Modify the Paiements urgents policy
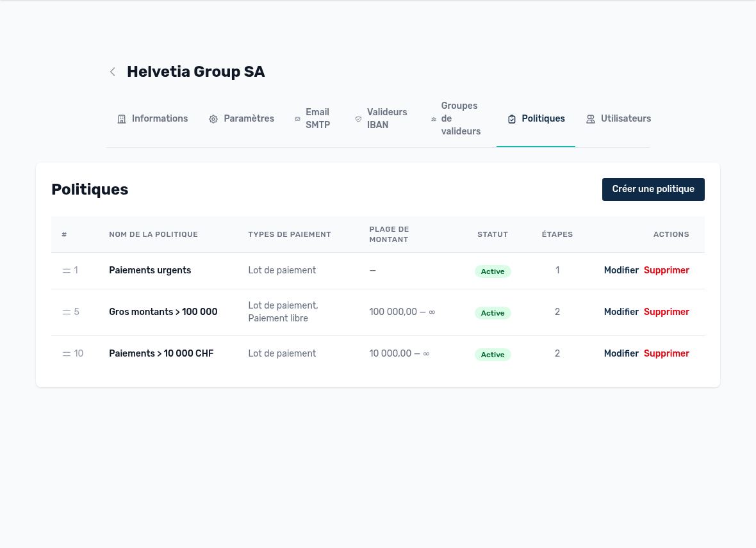The height and width of the screenshot is (548, 756). tap(621, 270)
